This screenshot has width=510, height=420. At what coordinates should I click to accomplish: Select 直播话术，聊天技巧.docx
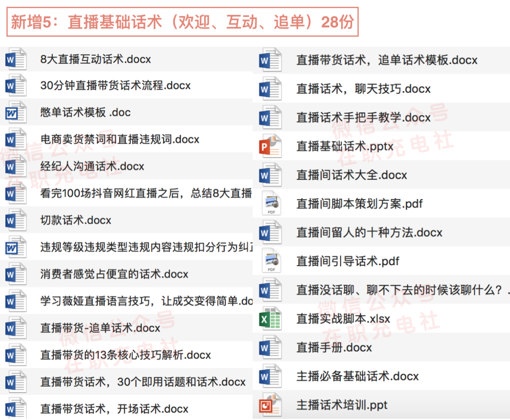pyautogui.click(x=364, y=89)
